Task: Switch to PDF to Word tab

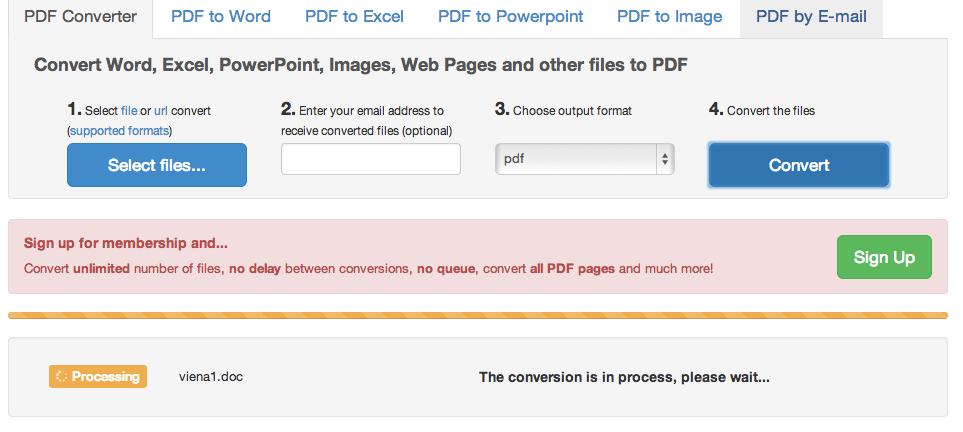Action: click(219, 17)
